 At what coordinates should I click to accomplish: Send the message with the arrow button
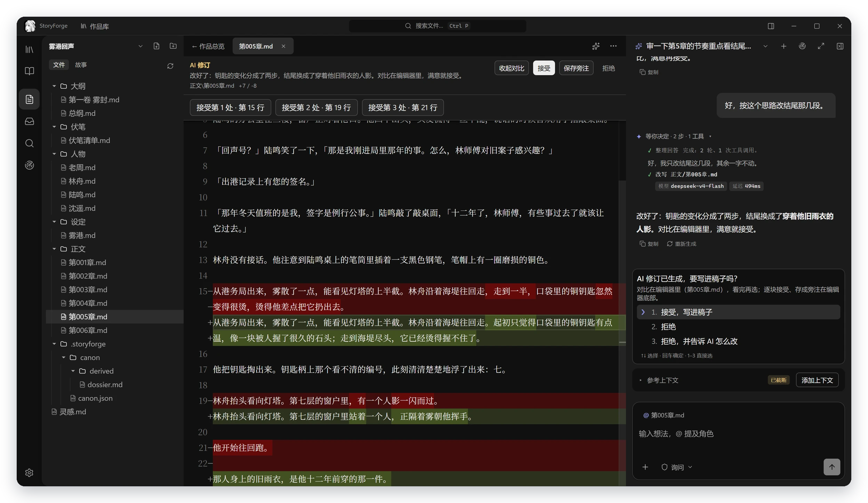[x=832, y=467]
